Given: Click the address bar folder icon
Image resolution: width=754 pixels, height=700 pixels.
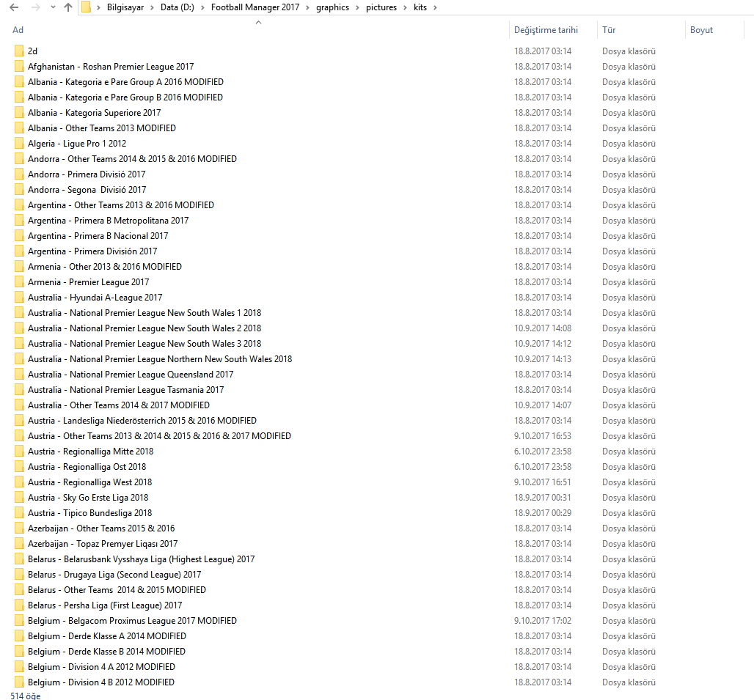Looking at the screenshot, I should coord(86,7).
